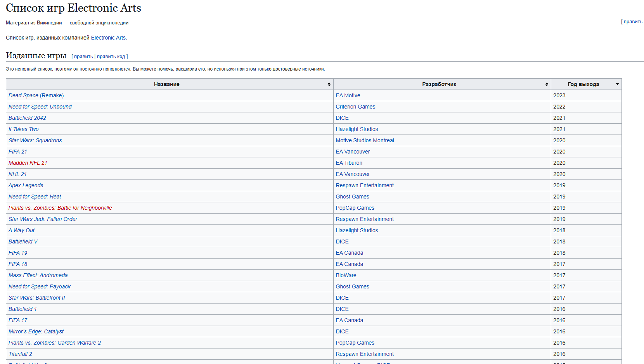Open the A Way Out link
Screen dimensions: 644x364
click(x=22, y=230)
